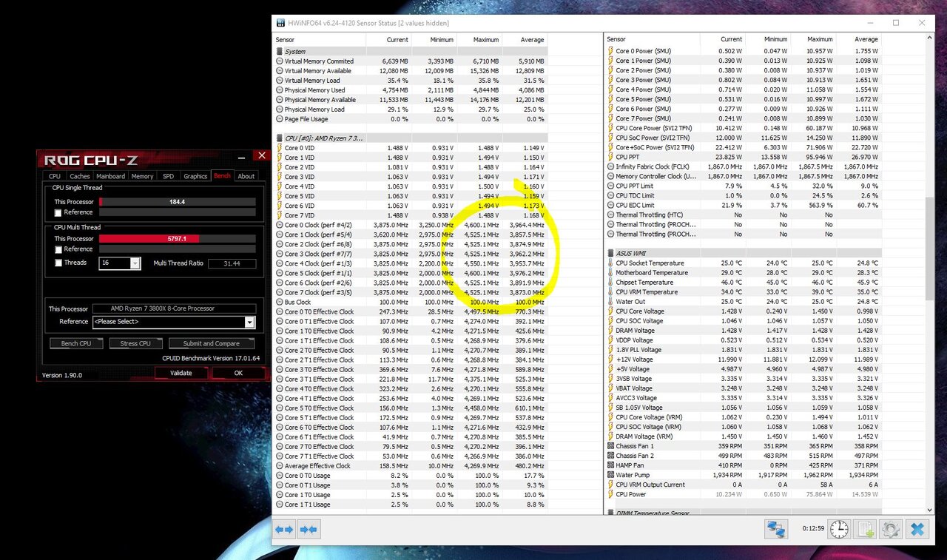The image size is (947, 560).
Task: Close the sensor window with the blue X icon
Action: [x=917, y=529]
